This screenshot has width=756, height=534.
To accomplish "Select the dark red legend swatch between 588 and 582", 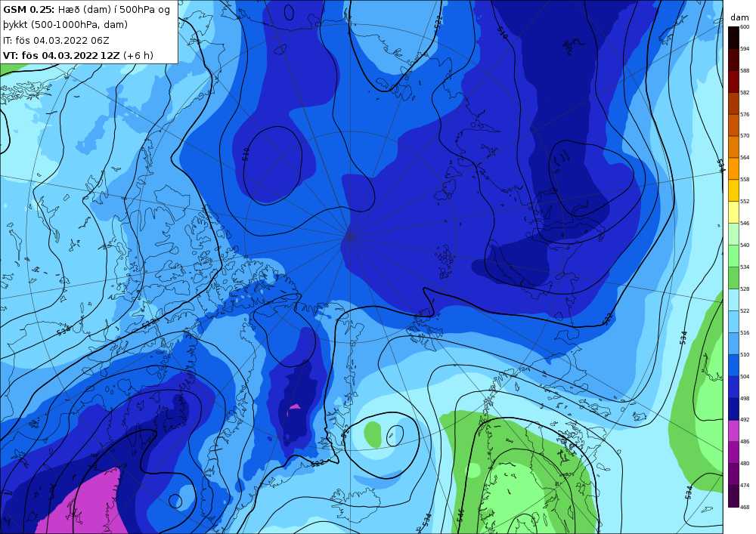I will (733, 82).
